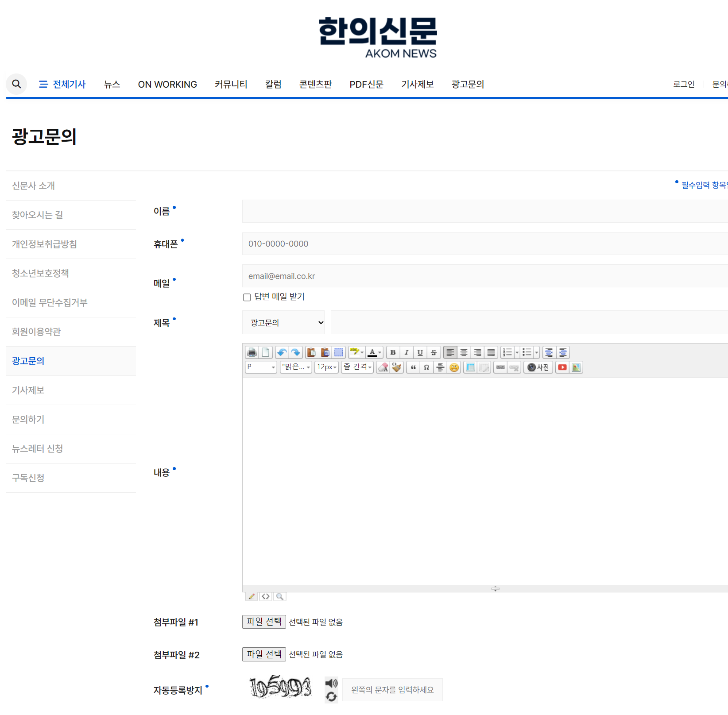Click the select all icon
The image size is (728, 715).
(x=339, y=352)
